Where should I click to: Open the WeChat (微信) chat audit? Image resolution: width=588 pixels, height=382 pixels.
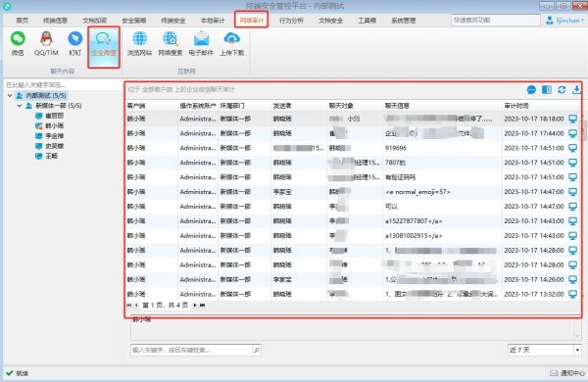click(x=18, y=44)
